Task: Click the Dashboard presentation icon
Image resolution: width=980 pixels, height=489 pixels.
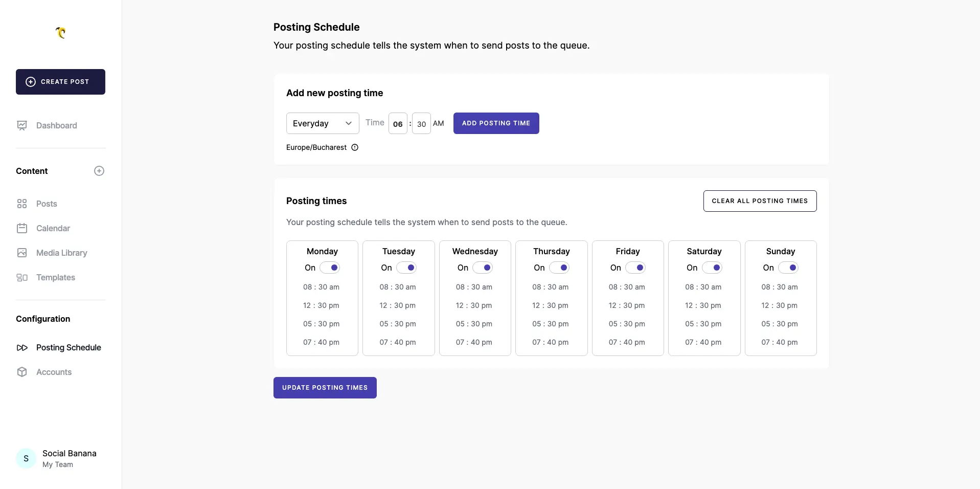Action: [22, 125]
